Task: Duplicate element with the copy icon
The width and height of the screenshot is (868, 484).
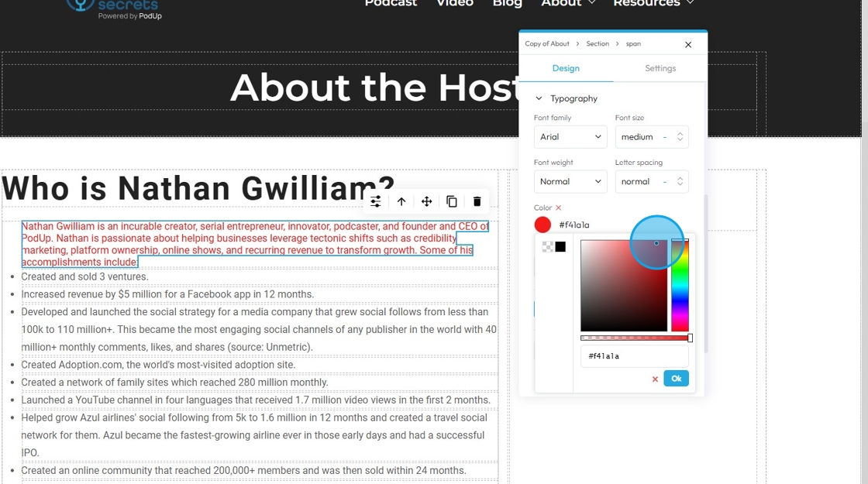Action: click(x=452, y=201)
